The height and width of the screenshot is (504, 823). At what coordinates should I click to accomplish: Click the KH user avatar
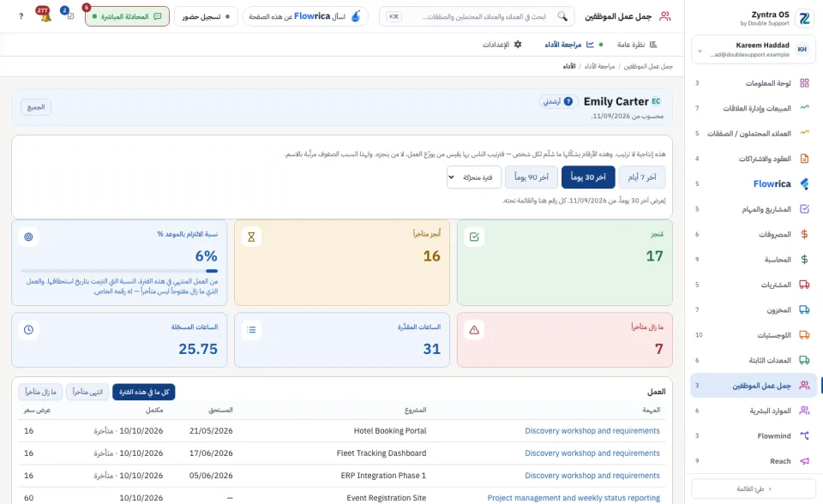pos(802,50)
